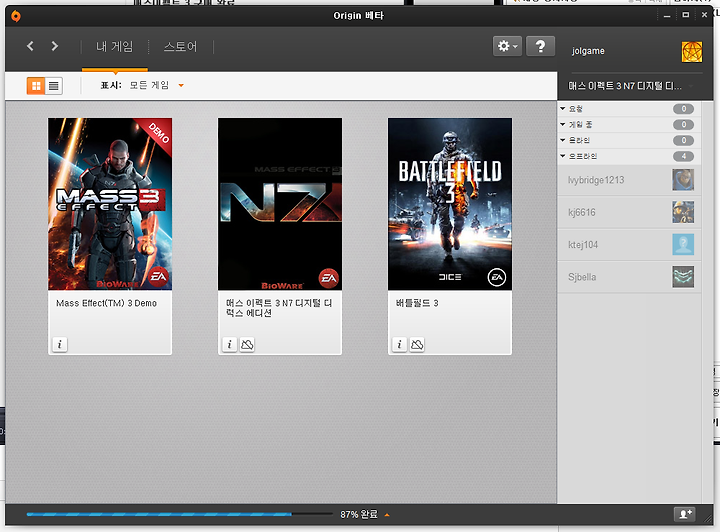This screenshot has height=532, width=720.
Task: Click Ivybridge1213's avatar picture
Action: 683,180
